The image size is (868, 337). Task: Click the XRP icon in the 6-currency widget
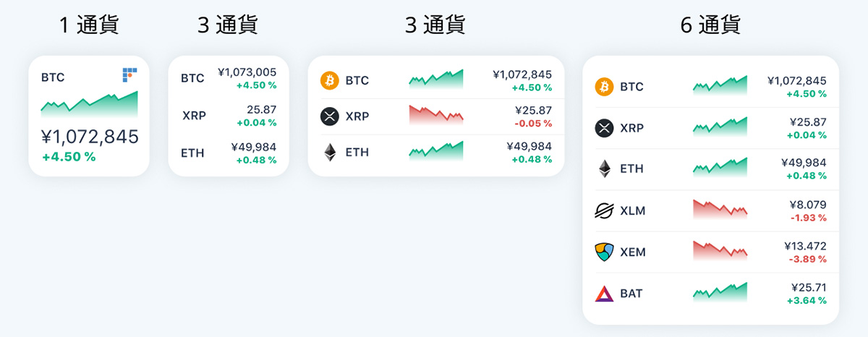point(604,128)
